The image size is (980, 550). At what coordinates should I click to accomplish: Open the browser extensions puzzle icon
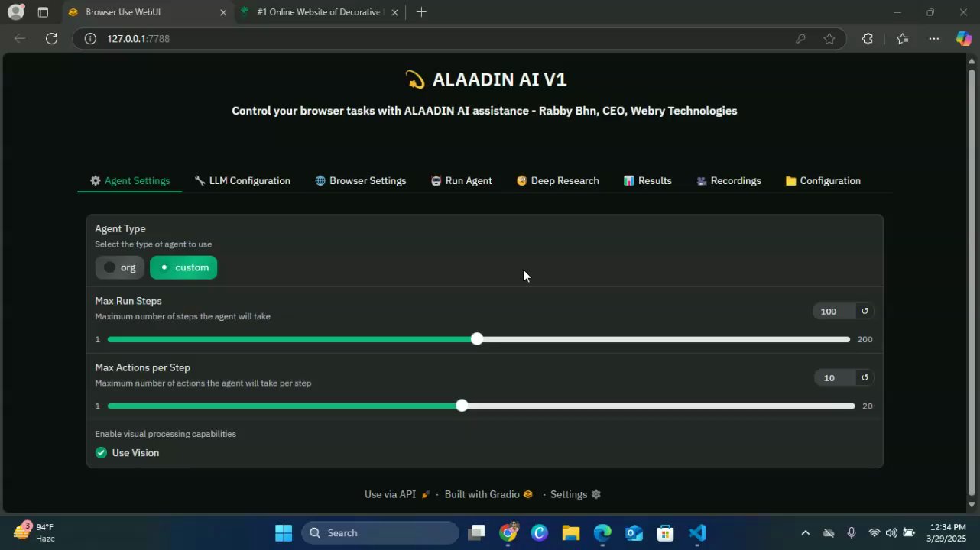867,38
